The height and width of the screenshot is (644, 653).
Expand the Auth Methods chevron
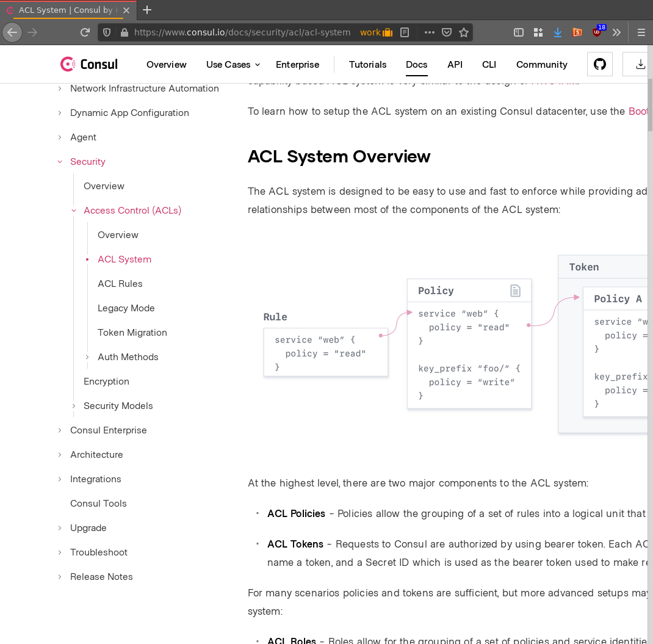coord(87,357)
